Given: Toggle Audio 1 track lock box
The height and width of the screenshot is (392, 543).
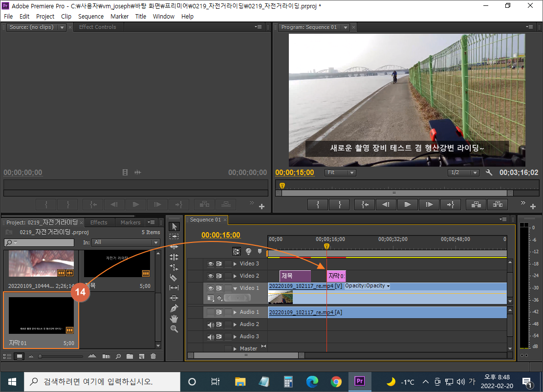Looking at the screenshot, I should click(x=228, y=312).
